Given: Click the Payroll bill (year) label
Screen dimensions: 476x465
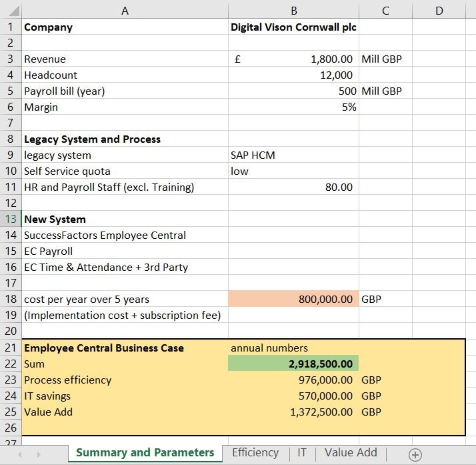Looking at the screenshot, I should coord(125,91).
